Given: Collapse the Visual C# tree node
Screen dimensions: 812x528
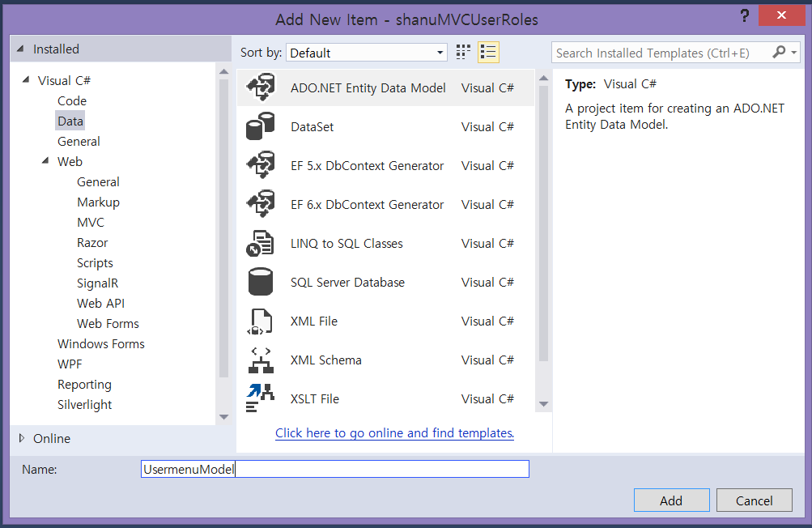Looking at the screenshot, I should pos(26,80).
